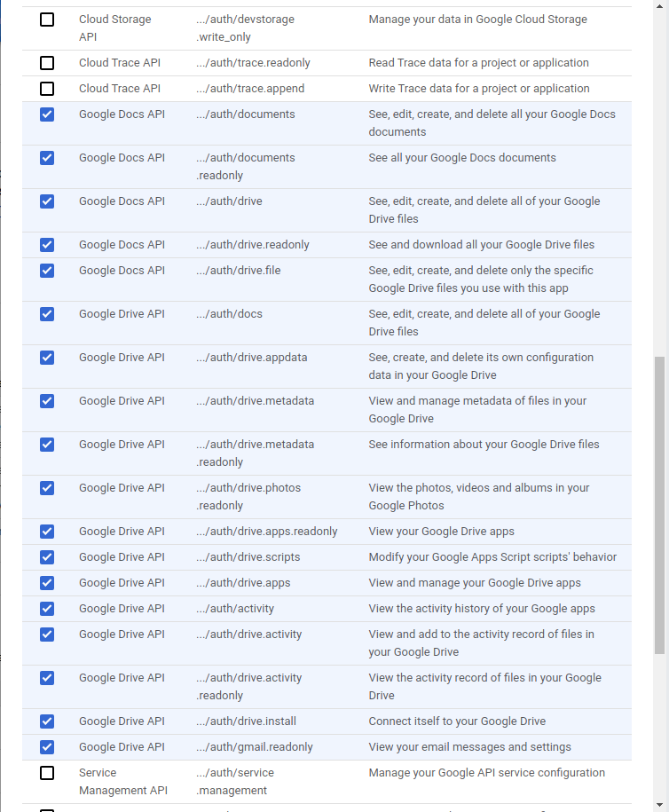This screenshot has height=812, width=669.
Task: Uncheck the .../auth/drive.apps scope
Action: [x=47, y=583]
